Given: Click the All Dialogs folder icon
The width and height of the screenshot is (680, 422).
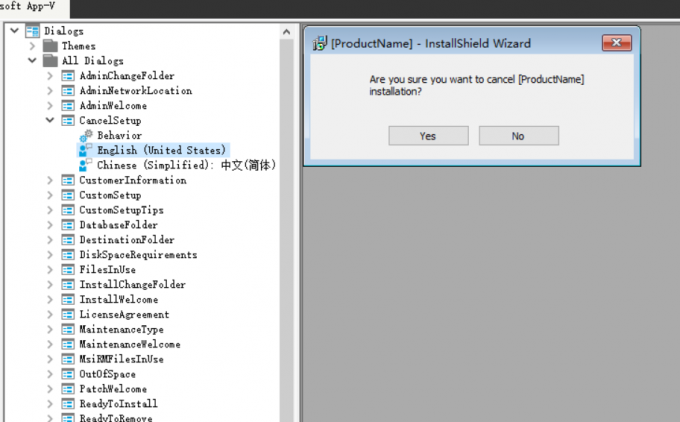Looking at the screenshot, I should click(50, 61).
